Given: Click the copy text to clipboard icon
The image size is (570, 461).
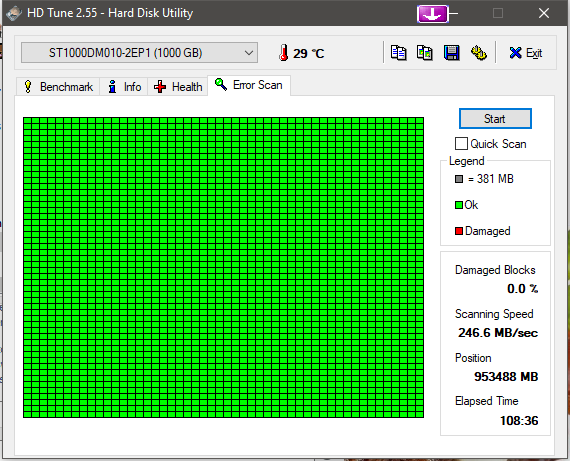Looking at the screenshot, I should click(398, 53).
